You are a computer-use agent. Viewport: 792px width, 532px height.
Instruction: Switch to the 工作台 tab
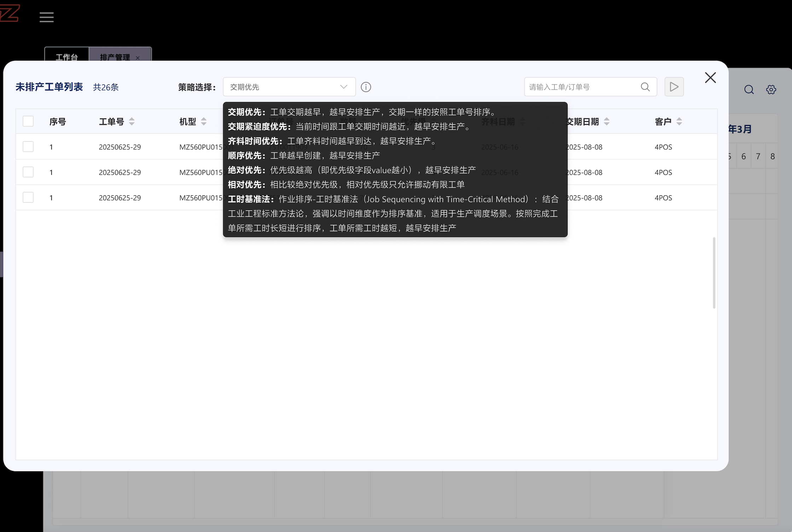point(66,57)
